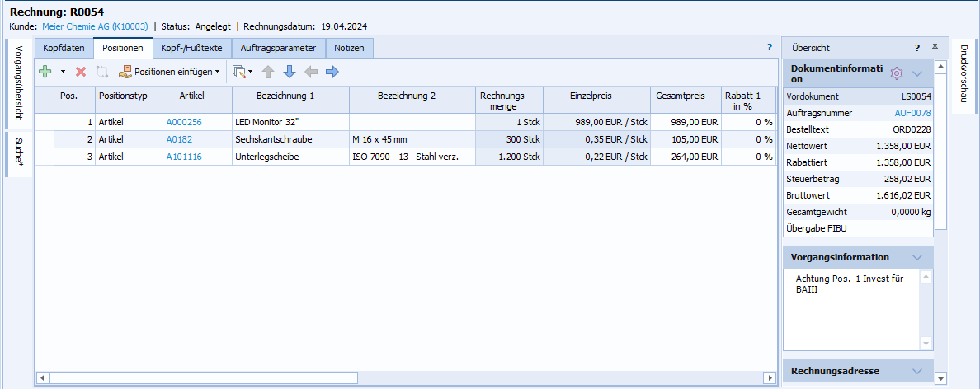The image size is (980, 389).
Task: Open the Druckvorschau side tab
Action: (964, 74)
